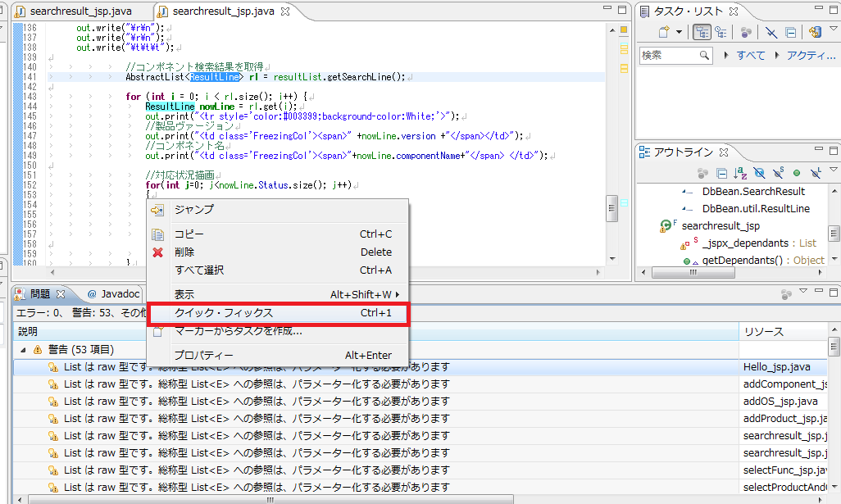
Task: Select the warning row for selectFunc_jsp
Action: point(420,470)
